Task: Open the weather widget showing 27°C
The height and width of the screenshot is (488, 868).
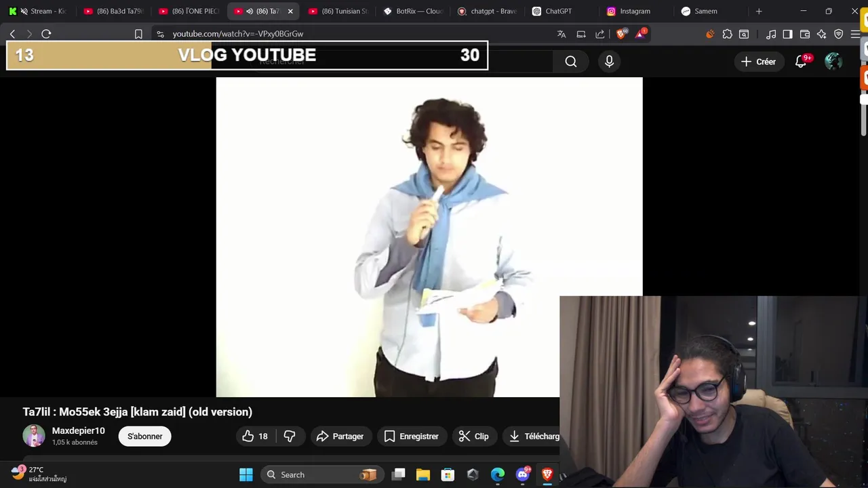Action: pyautogui.click(x=39, y=474)
